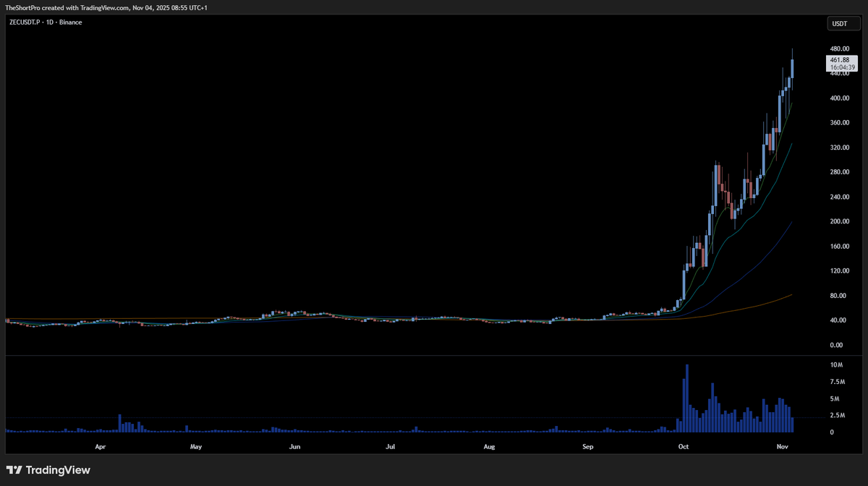Click the tallest volume bar in October

click(687, 398)
